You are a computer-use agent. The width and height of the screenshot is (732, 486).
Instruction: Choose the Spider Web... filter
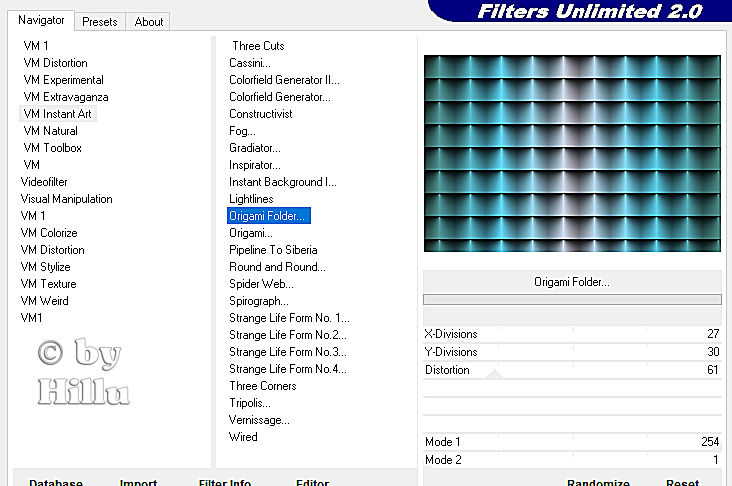point(261,284)
